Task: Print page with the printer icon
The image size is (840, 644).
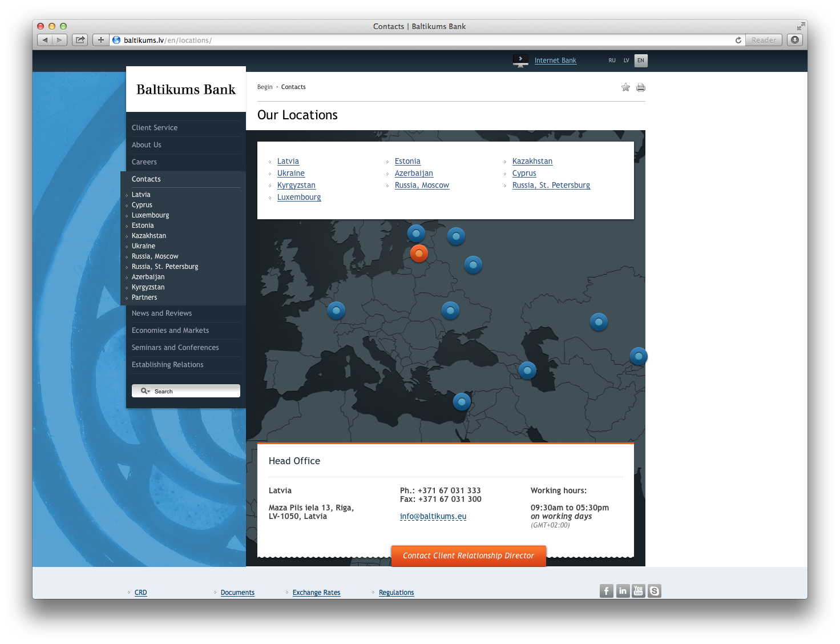Action: (641, 87)
